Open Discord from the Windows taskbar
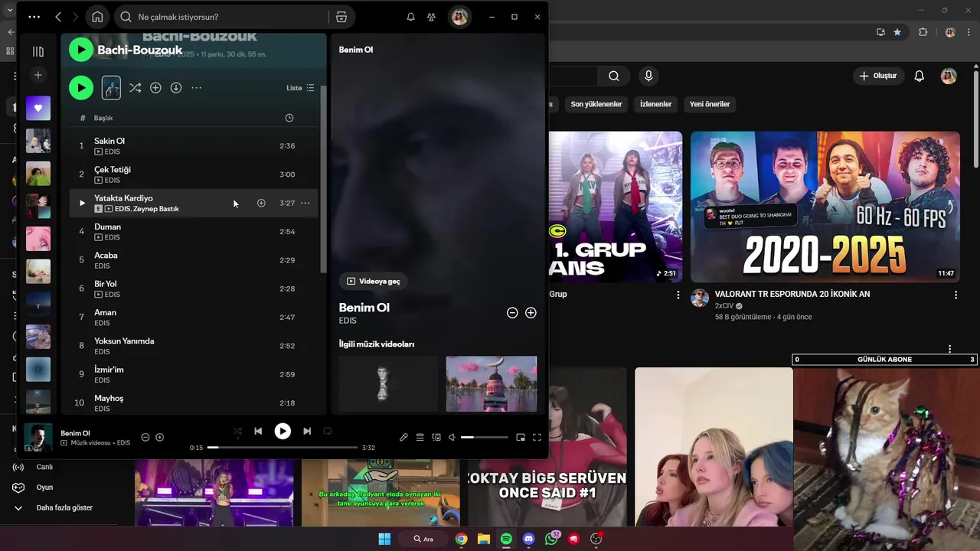This screenshot has width=980, height=551. point(529,539)
